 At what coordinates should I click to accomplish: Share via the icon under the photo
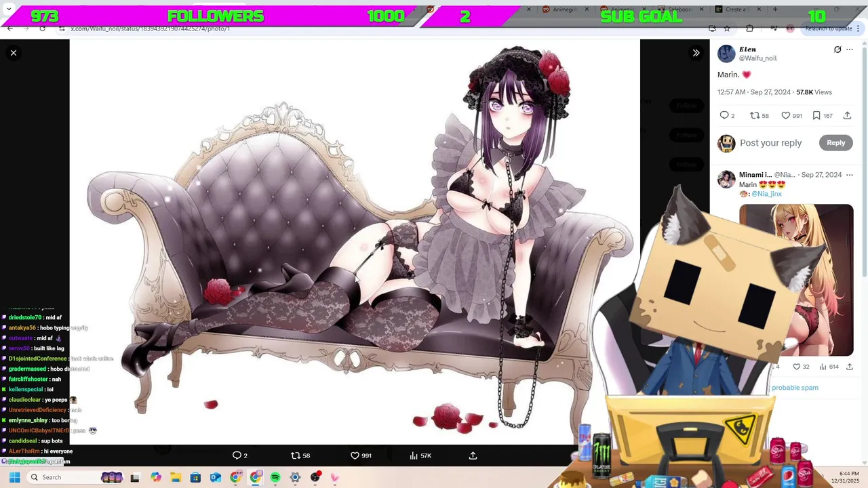[x=473, y=455]
